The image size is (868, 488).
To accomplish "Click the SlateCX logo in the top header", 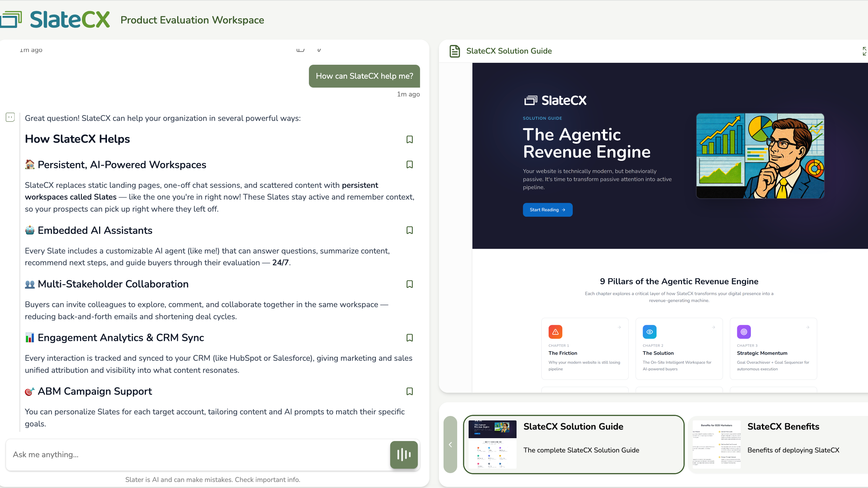I will pyautogui.click(x=55, y=20).
